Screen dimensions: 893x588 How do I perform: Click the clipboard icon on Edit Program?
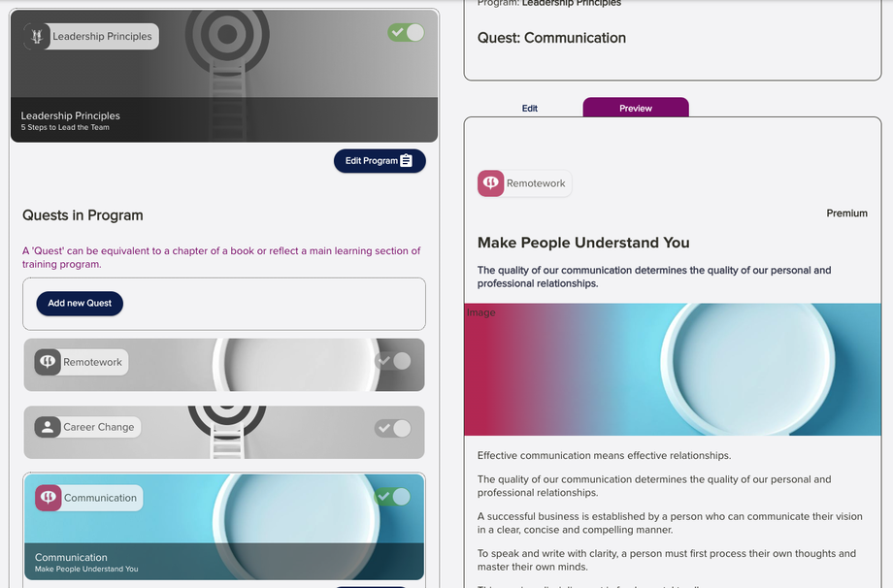pos(406,160)
